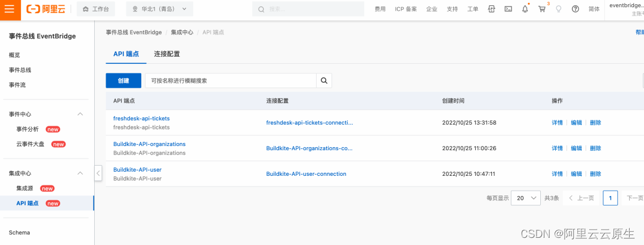
Task: Click the Alibaba Cloud logo
Action: (45, 9)
